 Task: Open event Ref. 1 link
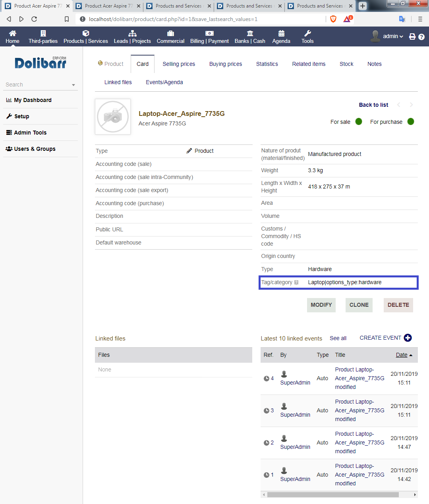point(269,475)
